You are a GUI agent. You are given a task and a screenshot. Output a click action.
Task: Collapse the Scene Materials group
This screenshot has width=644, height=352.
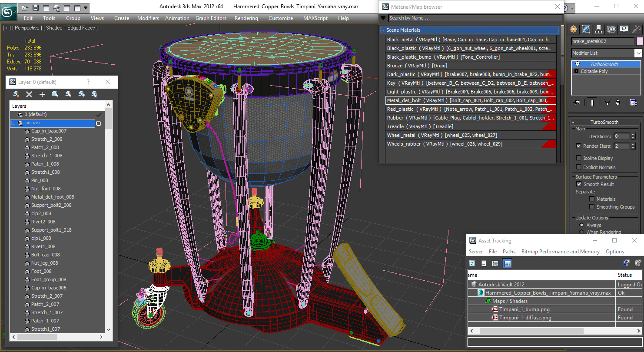383,30
